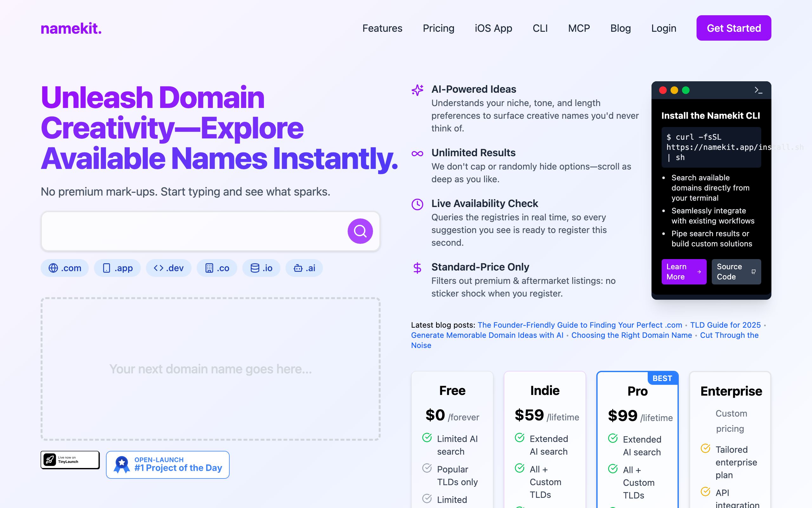Open the CLI navigation item

(540, 28)
